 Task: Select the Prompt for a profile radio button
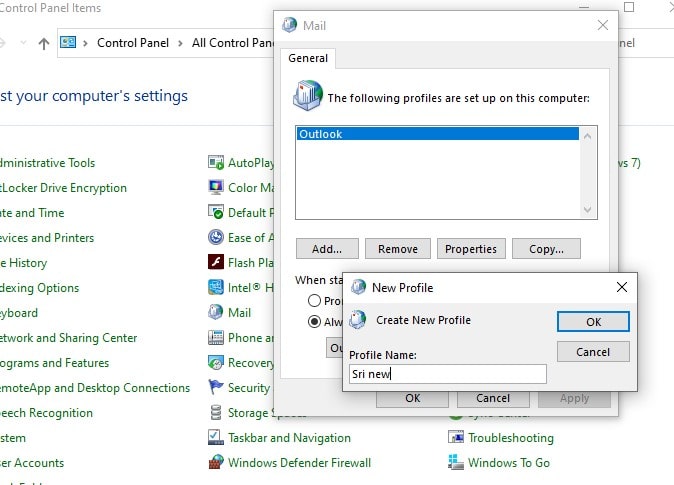tap(314, 301)
